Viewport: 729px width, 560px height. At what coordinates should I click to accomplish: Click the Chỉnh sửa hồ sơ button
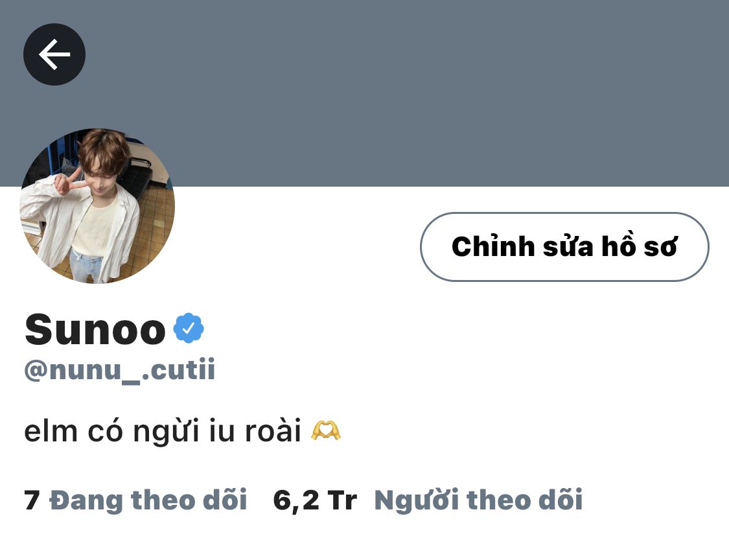(x=564, y=246)
